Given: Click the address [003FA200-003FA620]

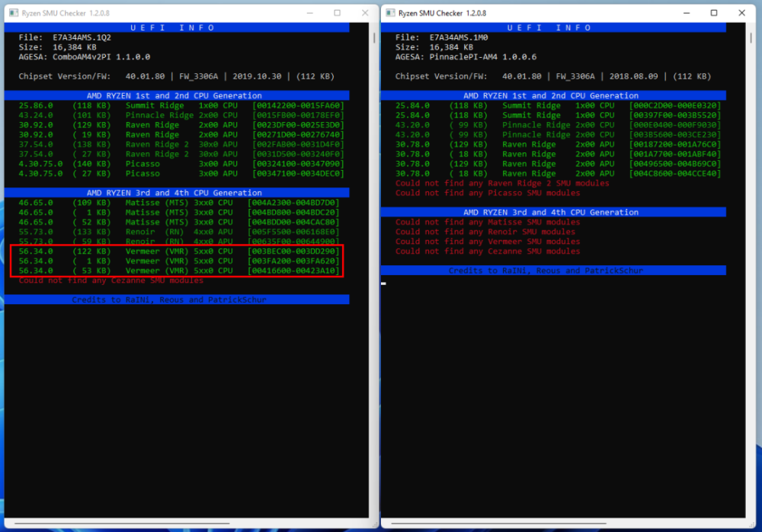Looking at the screenshot, I should (x=293, y=261).
